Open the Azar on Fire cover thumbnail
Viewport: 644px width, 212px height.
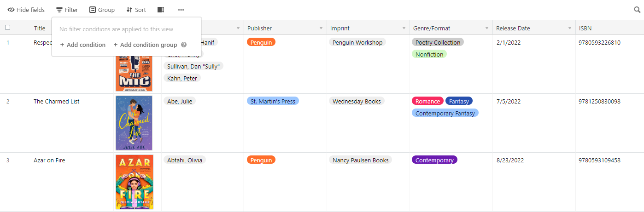pos(134,182)
